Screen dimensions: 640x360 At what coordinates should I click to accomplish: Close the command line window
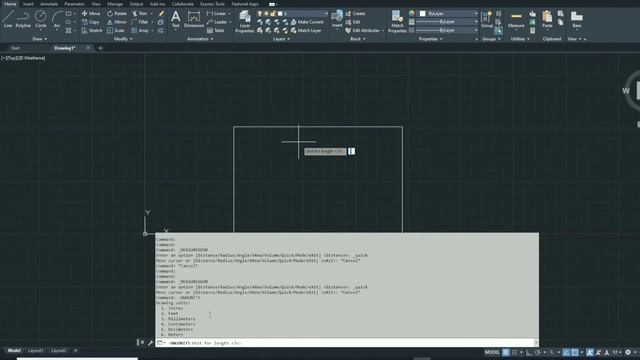[x=142, y=342]
